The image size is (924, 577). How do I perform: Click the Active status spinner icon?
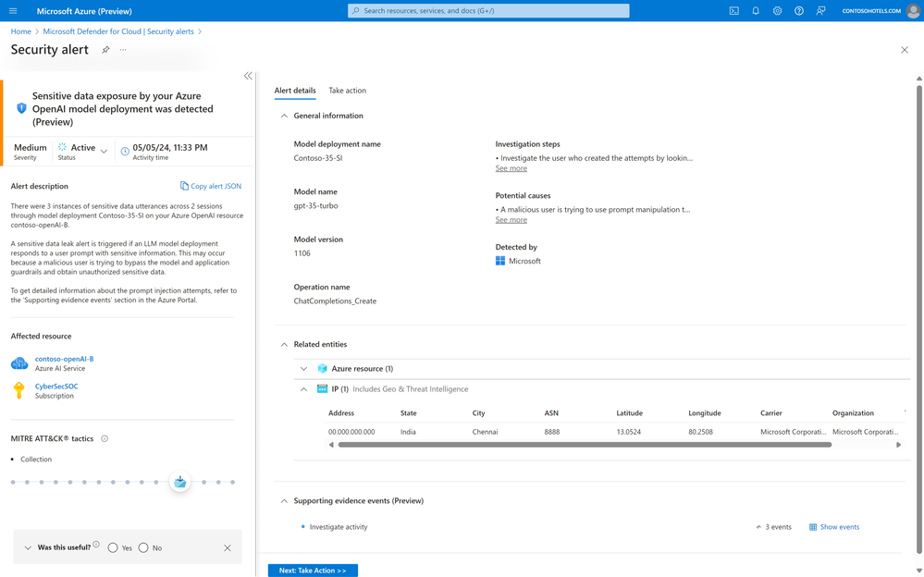click(63, 147)
